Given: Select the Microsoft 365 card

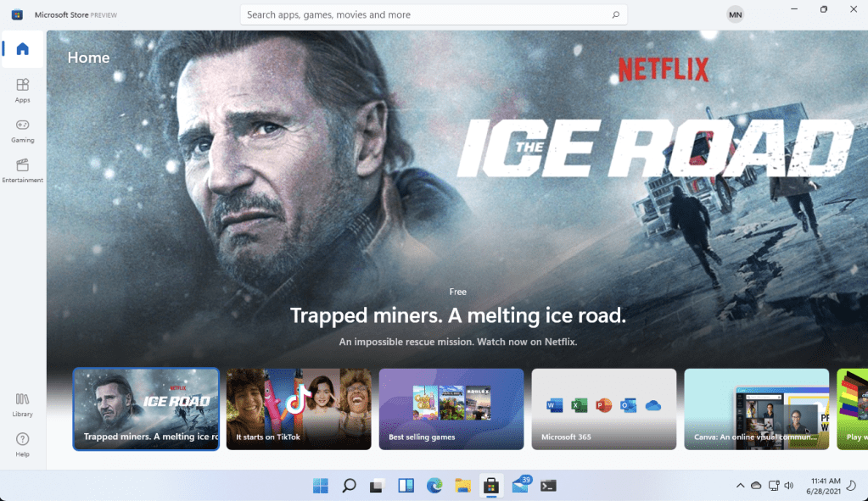Looking at the screenshot, I should (x=604, y=409).
